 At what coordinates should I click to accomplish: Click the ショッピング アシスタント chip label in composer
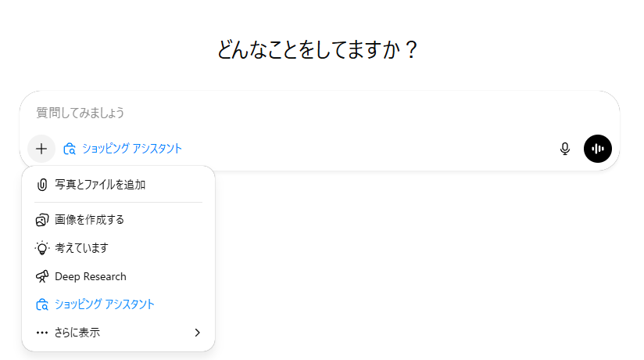[132, 149]
